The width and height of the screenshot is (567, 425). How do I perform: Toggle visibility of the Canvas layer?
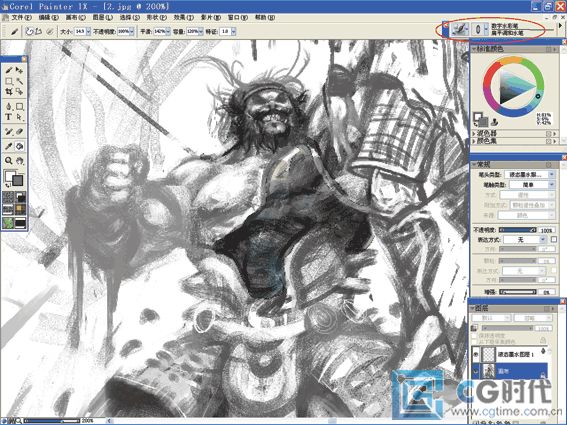[476, 370]
